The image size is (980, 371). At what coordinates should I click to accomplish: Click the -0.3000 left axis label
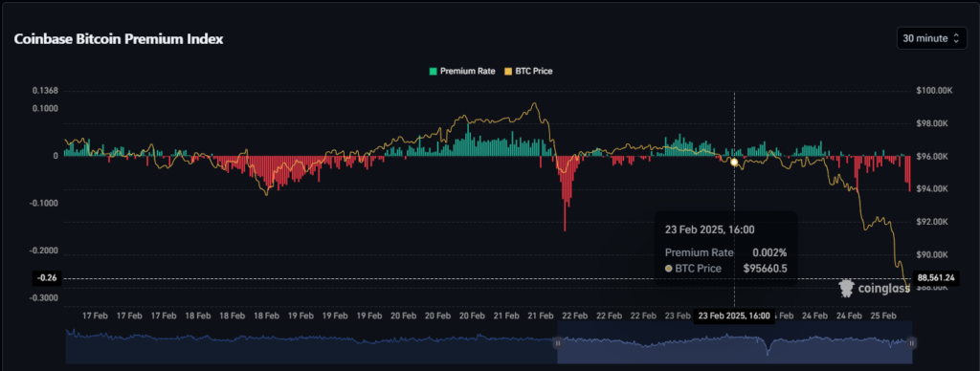[44, 298]
